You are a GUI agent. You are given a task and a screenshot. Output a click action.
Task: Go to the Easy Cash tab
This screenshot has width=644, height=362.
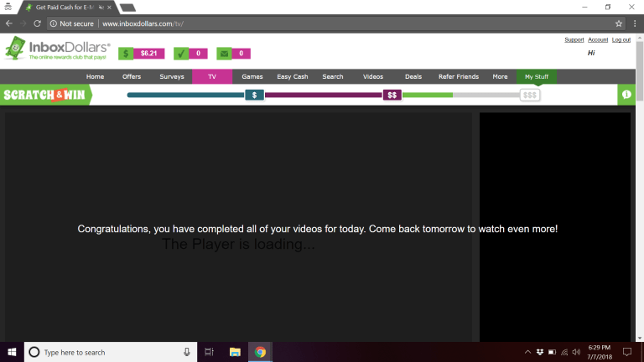(293, 76)
